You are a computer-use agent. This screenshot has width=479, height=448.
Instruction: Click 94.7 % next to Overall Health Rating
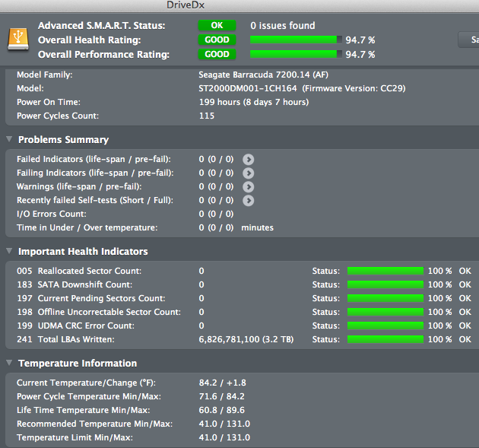[x=360, y=40]
